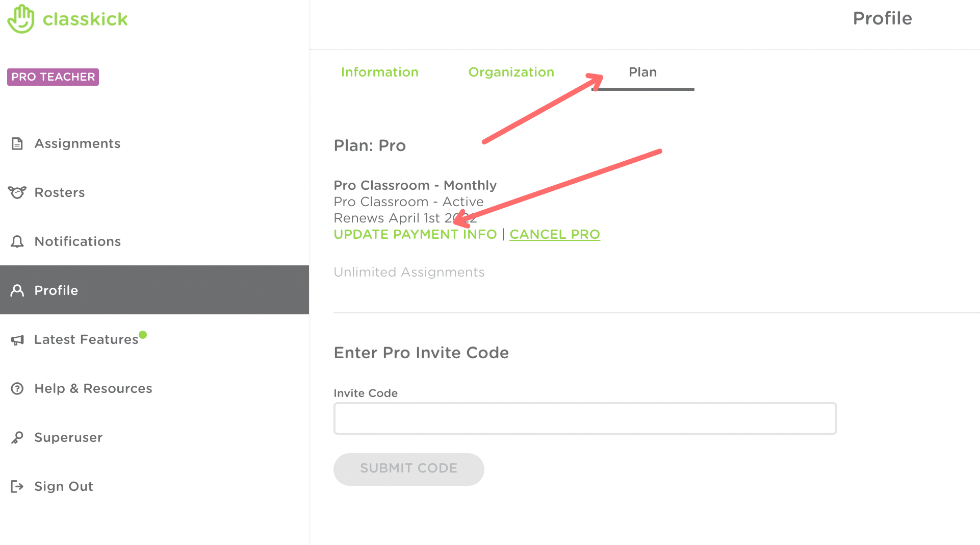Click the Rosters owl icon
This screenshot has height=545, width=980.
[17, 192]
